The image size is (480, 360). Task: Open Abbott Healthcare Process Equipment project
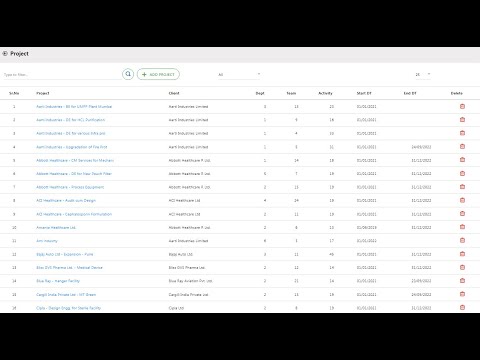pos(70,187)
